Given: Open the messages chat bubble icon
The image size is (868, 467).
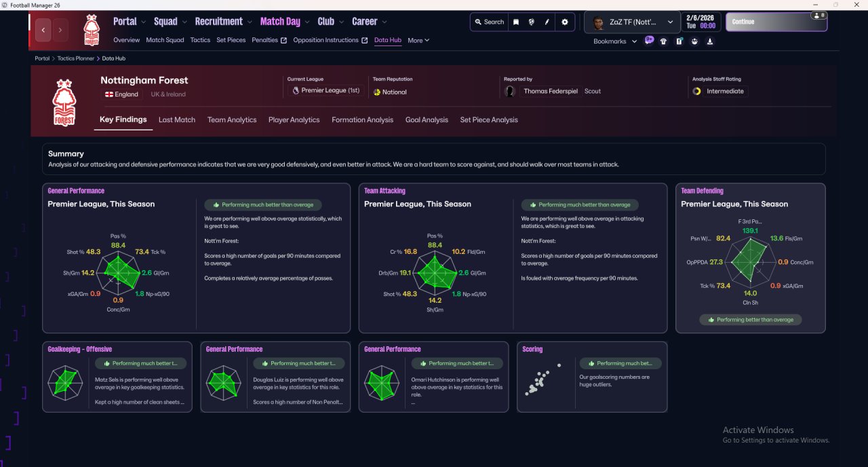Looking at the screenshot, I should pyautogui.click(x=649, y=40).
